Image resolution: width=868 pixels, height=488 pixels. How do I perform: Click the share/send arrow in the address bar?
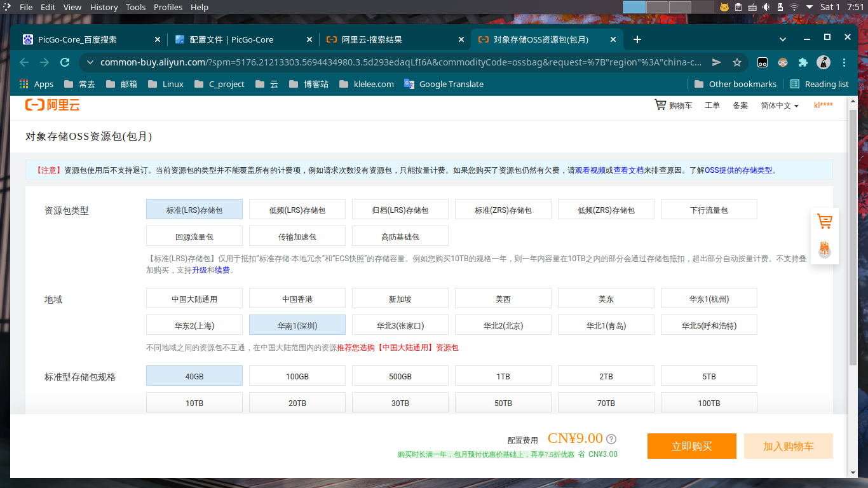click(717, 62)
